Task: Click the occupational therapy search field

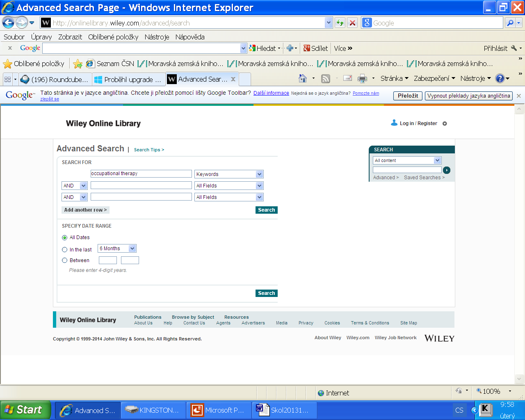Action: point(141,174)
